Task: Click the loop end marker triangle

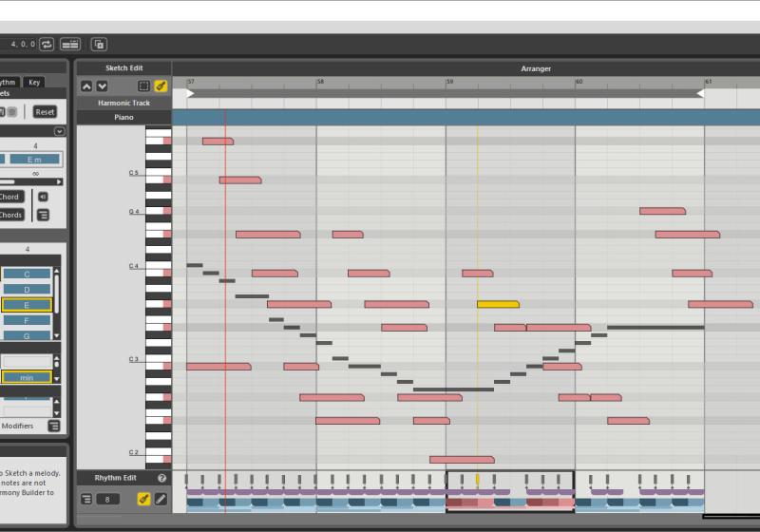Action: point(700,93)
